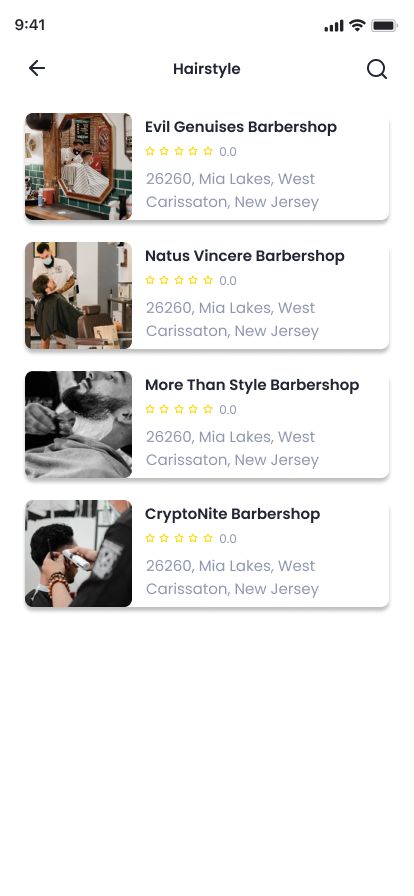Open search with the magnifier icon
414x896 pixels.
(x=377, y=69)
